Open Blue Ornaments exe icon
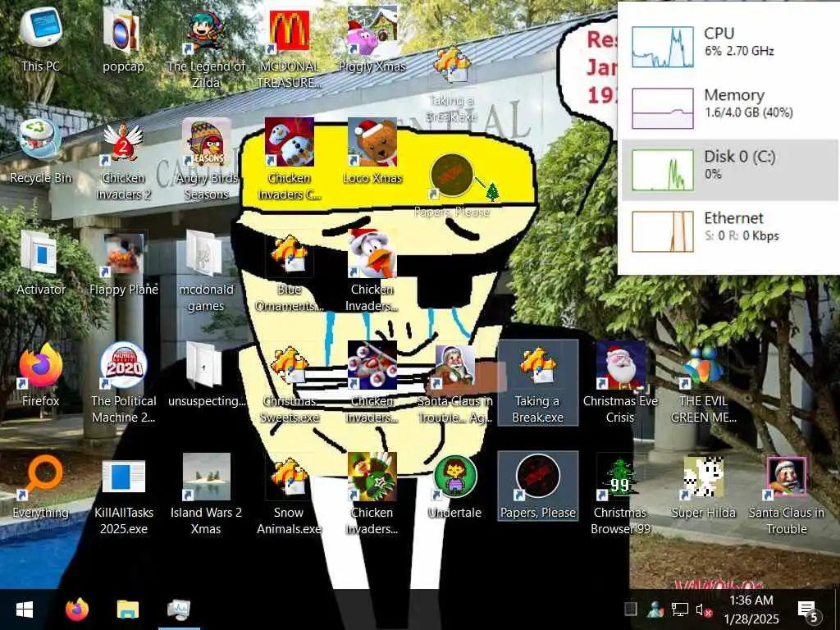 (290, 271)
